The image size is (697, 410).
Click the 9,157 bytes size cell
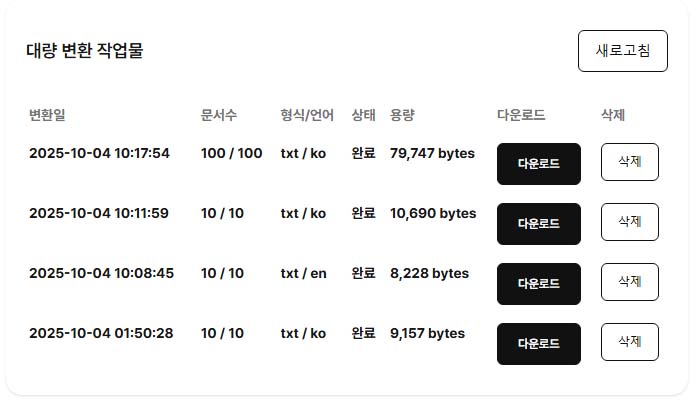(427, 334)
